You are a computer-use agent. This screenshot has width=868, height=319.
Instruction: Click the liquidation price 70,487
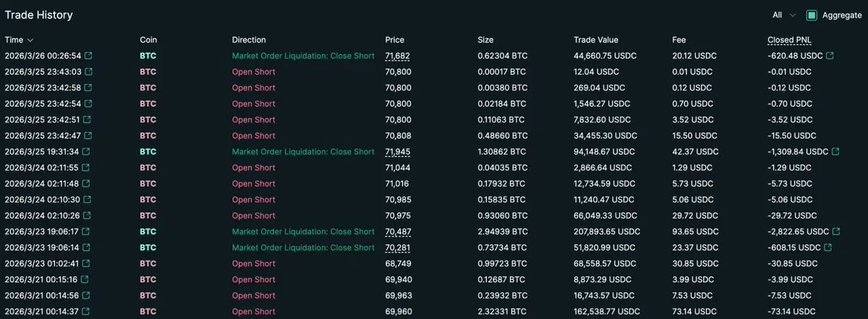[397, 231]
